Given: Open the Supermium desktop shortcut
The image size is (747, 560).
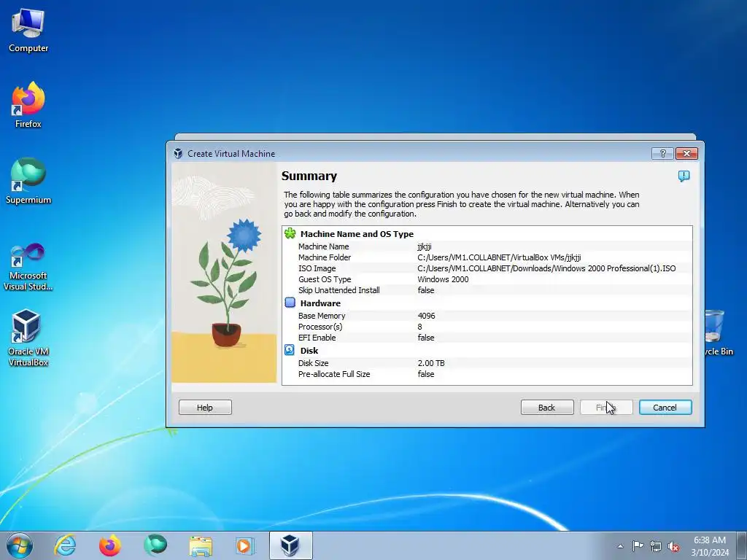Looking at the screenshot, I should (x=28, y=181).
